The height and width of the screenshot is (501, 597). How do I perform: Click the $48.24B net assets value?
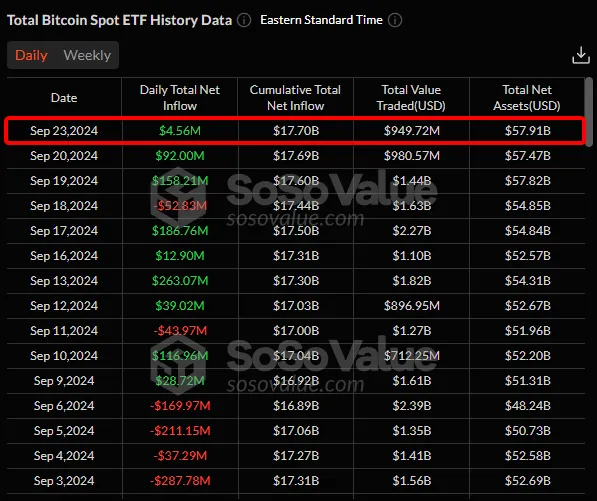point(528,406)
